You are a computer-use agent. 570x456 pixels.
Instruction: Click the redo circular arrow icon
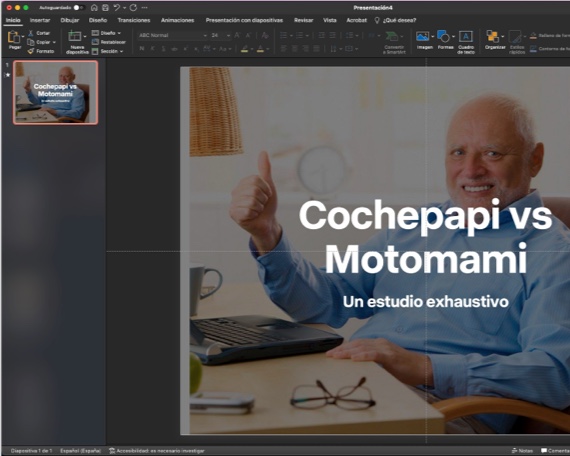133,8
